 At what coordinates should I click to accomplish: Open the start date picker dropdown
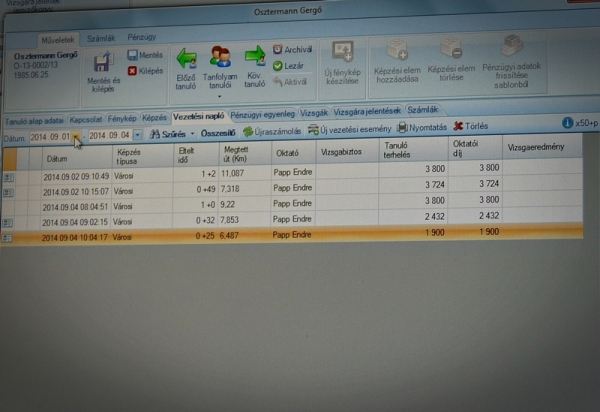coord(77,135)
